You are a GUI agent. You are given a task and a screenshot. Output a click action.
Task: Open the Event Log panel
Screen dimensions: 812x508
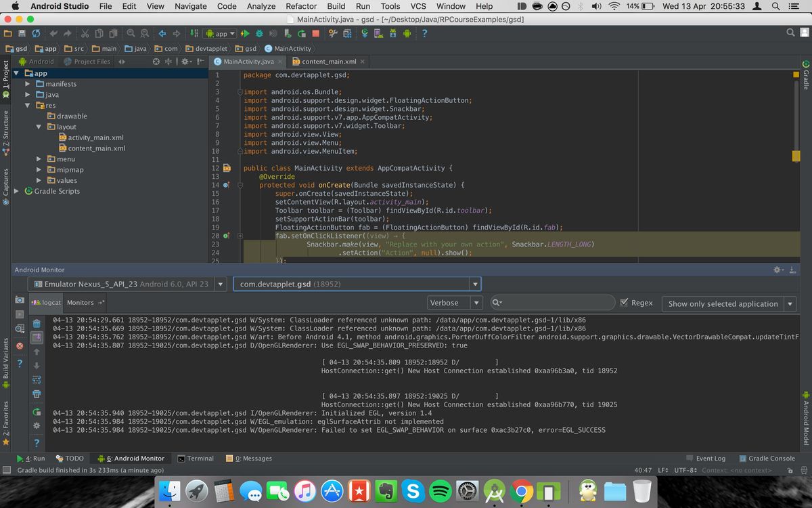click(x=705, y=459)
